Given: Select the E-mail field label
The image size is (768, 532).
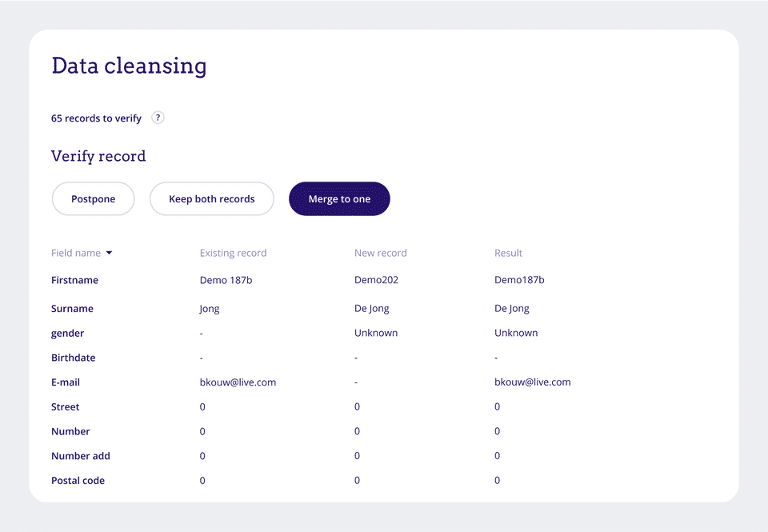Looking at the screenshot, I should [66, 382].
